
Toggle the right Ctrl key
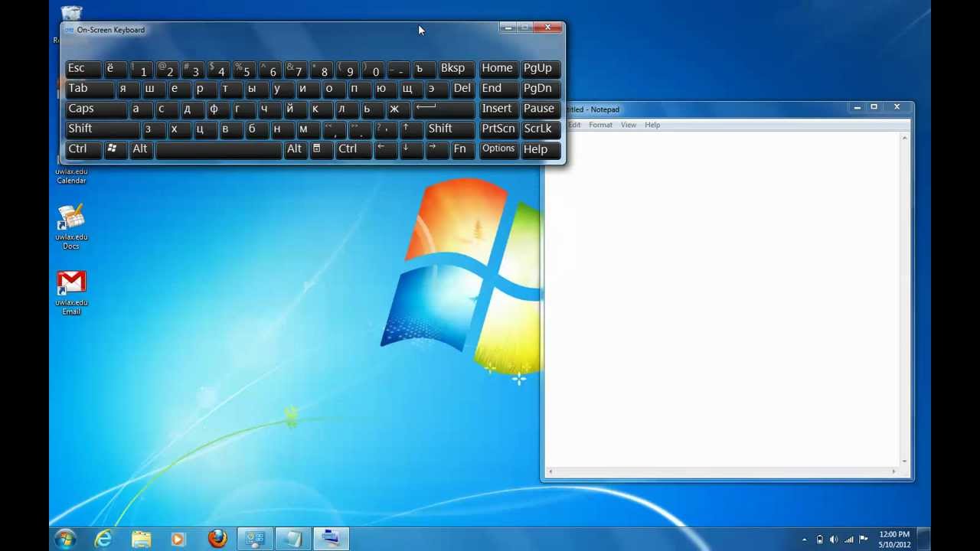tap(353, 149)
